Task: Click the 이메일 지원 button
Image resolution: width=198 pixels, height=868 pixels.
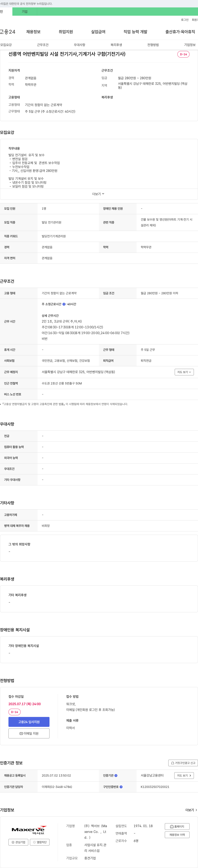Action: [x=29, y=733]
